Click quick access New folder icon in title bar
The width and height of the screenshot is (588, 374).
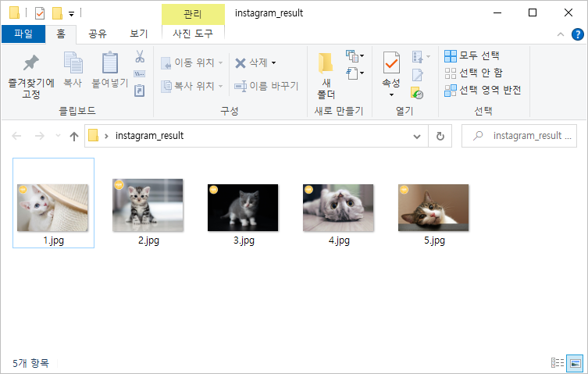[57, 13]
